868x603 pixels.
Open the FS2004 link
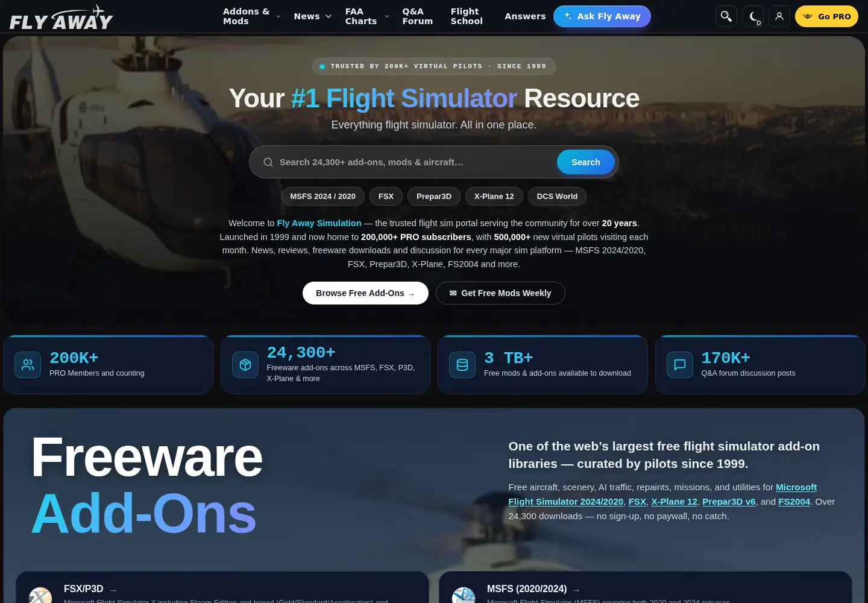(794, 502)
